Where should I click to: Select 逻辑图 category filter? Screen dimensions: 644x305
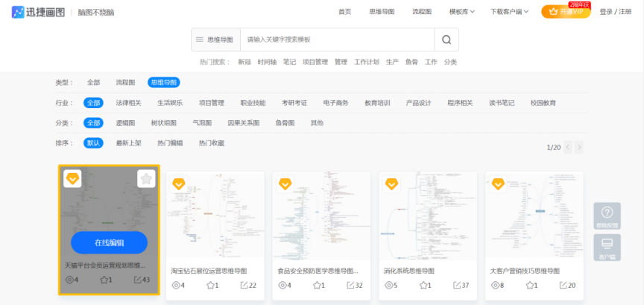coord(125,123)
